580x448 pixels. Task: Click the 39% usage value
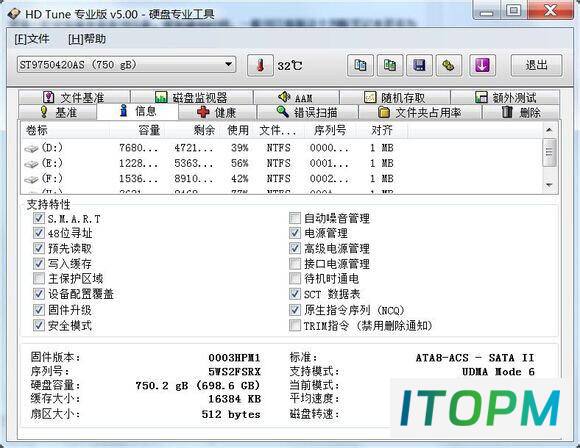pyautogui.click(x=239, y=148)
